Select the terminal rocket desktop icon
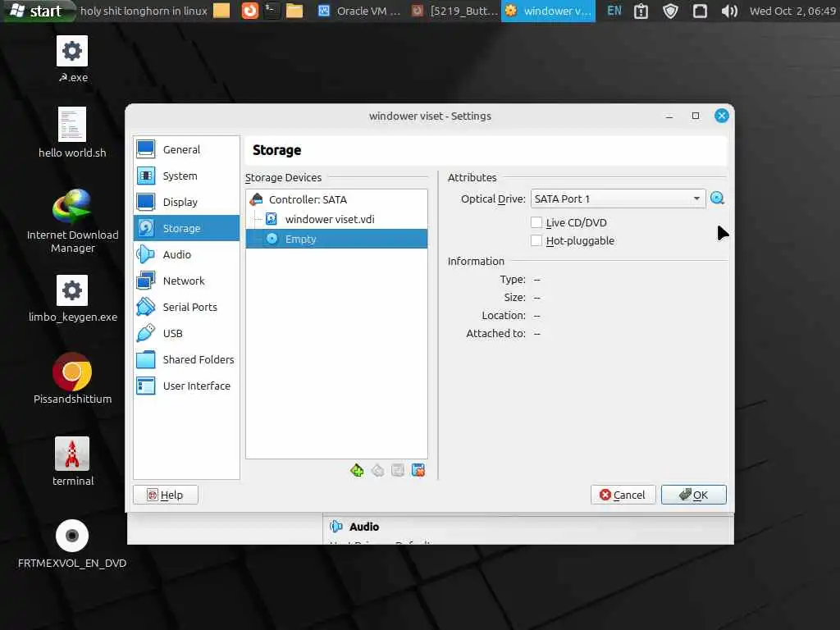This screenshot has width=840, height=630. tap(72, 462)
